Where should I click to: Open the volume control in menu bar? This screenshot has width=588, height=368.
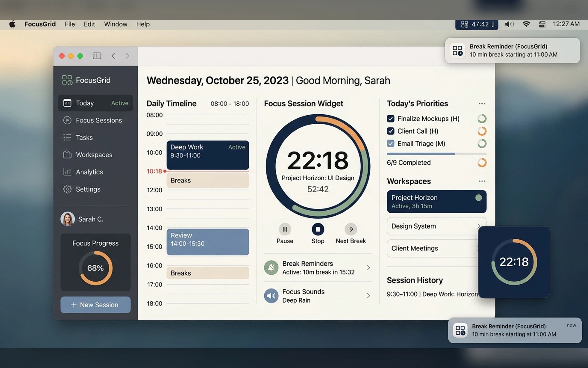(509, 24)
